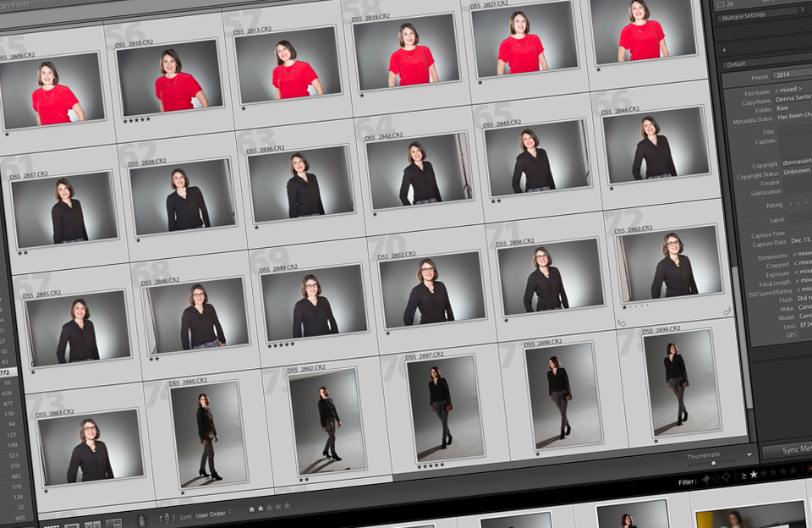Image resolution: width=812 pixels, height=528 pixels.
Task: Open the Preset 2014 dropdown
Action: [x=792, y=74]
